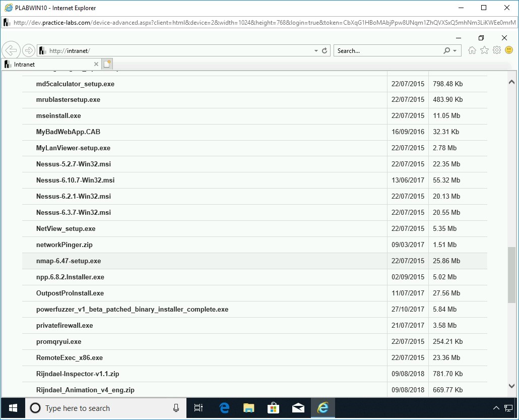Download the nmap-6.47-setup.exe file
519x420 pixels.
pyautogui.click(x=69, y=261)
